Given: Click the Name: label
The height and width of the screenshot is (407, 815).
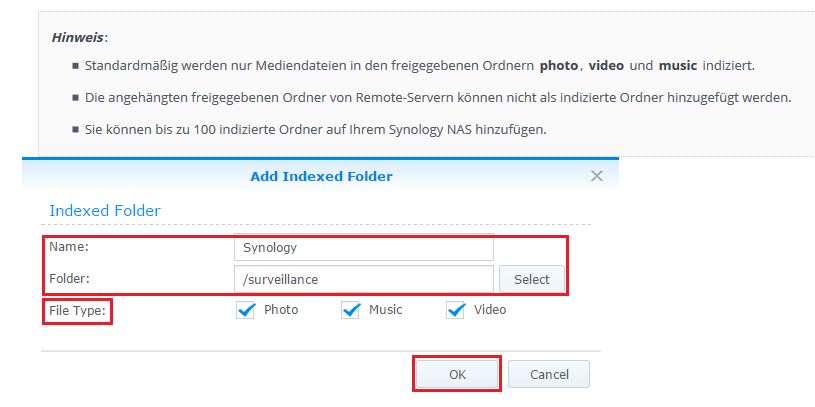Looking at the screenshot, I should click(69, 246).
